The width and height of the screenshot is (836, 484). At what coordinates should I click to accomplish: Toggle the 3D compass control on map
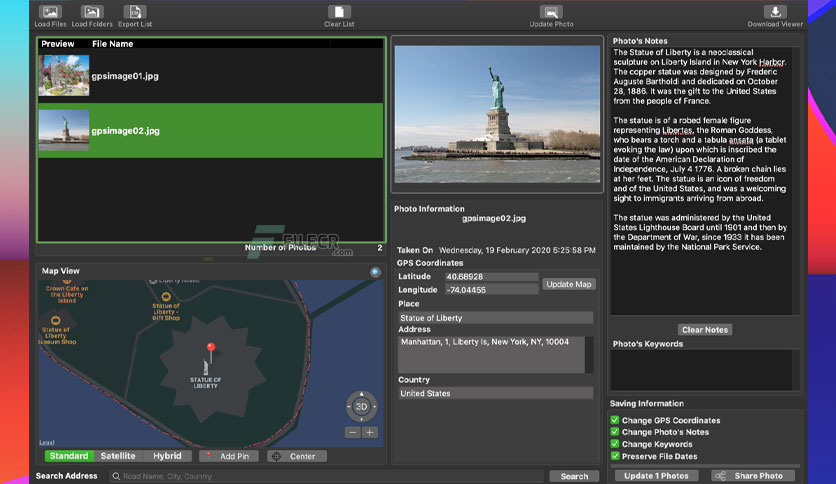coord(361,407)
